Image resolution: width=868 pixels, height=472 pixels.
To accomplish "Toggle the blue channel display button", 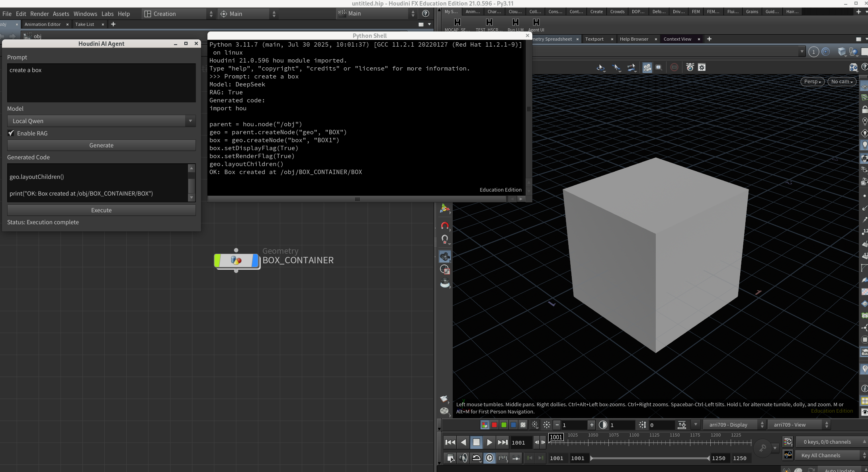I will pyautogui.click(x=513, y=425).
